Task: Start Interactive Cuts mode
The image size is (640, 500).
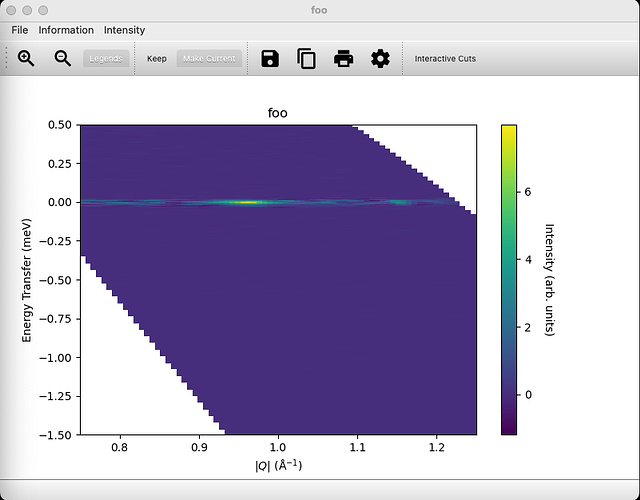Action: 445,58
